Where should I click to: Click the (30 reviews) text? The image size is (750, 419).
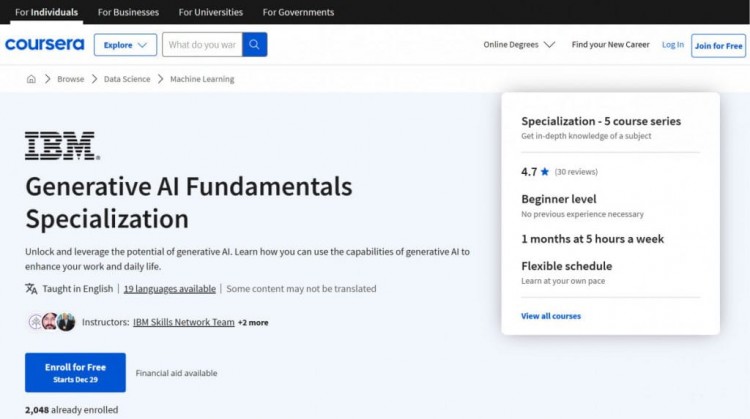click(576, 172)
